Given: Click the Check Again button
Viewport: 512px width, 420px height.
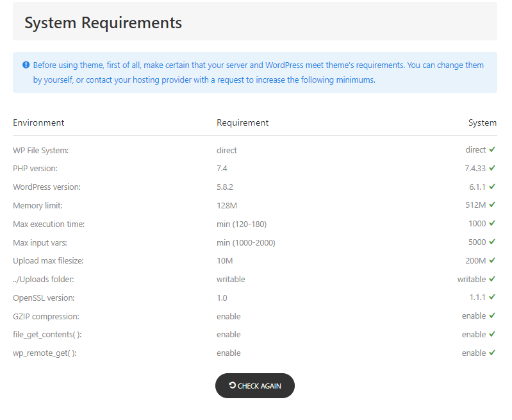Looking at the screenshot, I should pyautogui.click(x=254, y=385).
